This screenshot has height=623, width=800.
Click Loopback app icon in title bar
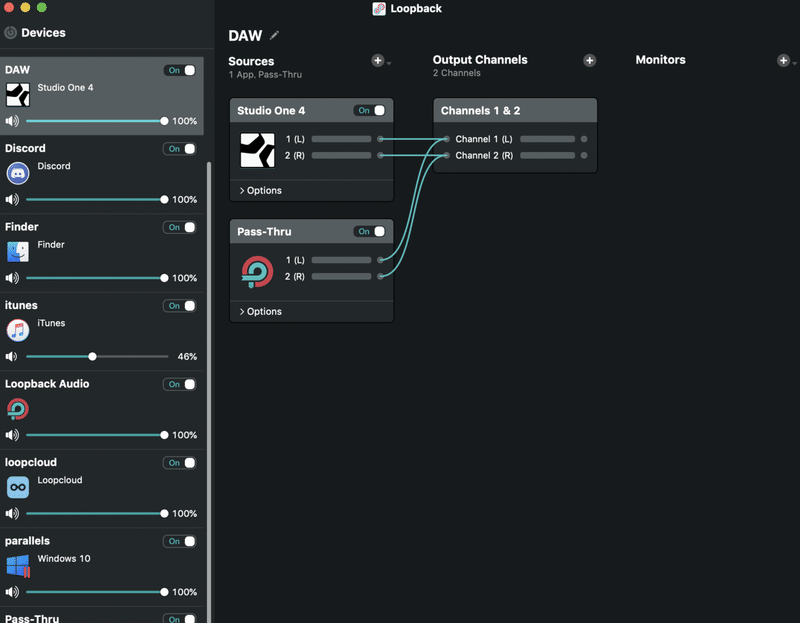[x=379, y=9]
